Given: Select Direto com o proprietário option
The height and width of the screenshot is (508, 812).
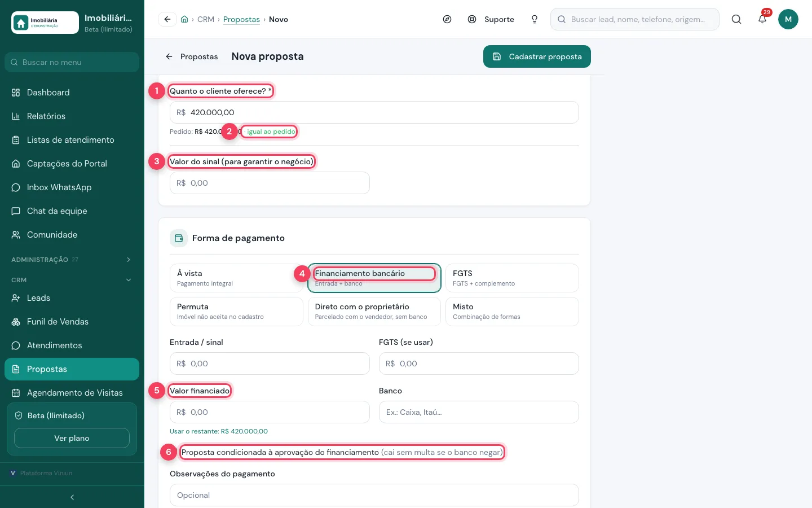Looking at the screenshot, I should tap(374, 312).
